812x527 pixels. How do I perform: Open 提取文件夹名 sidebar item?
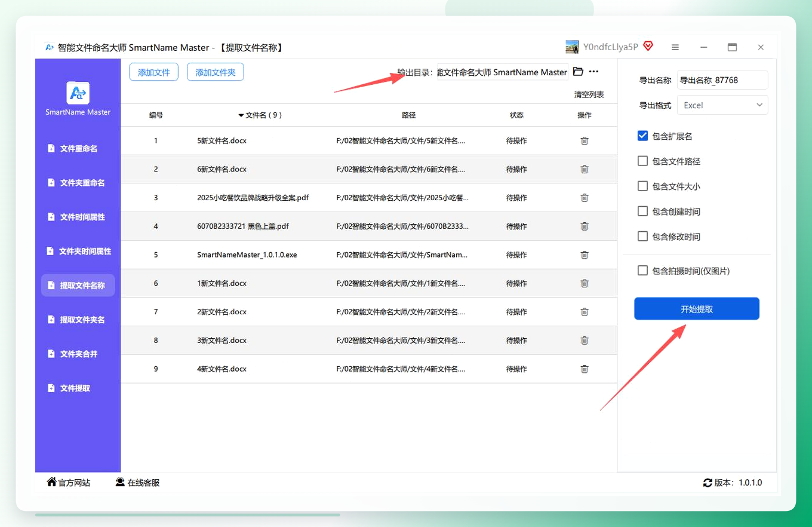coord(78,320)
